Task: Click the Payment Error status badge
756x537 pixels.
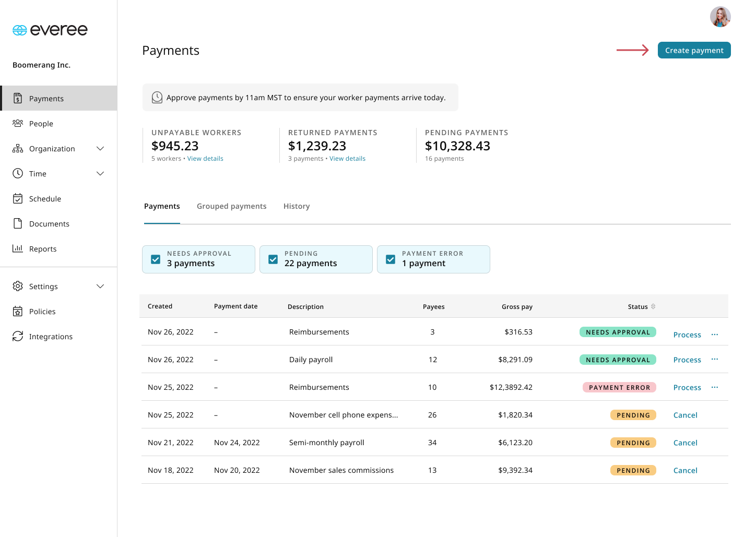Action: click(x=619, y=387)
